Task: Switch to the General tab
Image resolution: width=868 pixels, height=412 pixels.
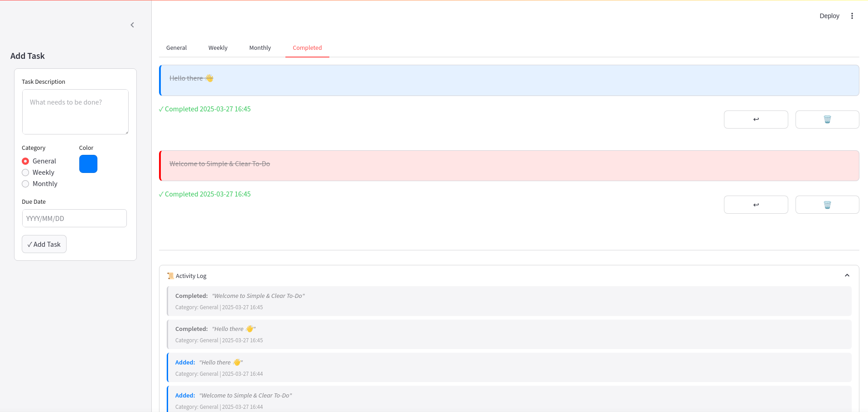Action: 176,48
